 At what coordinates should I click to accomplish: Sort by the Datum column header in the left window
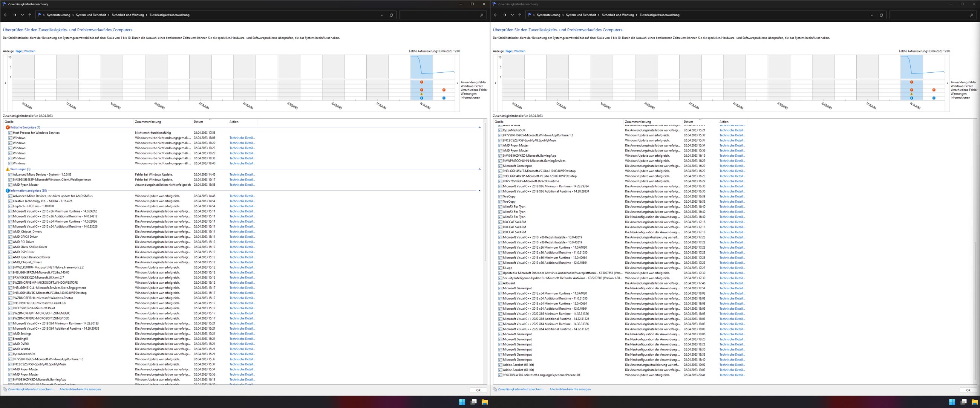point(198,122)
